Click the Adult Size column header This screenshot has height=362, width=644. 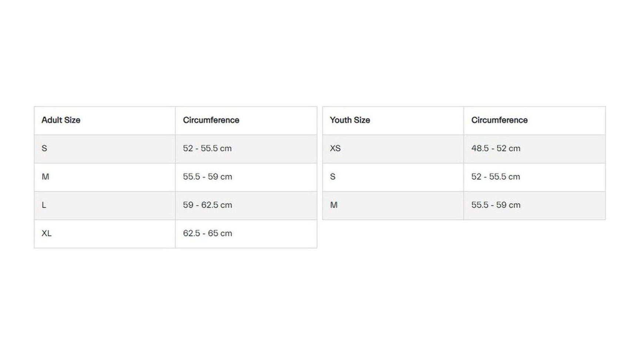pos(105,121)
